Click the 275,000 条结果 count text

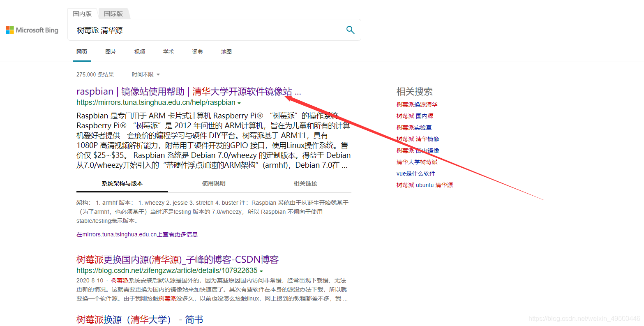click(95, 74)
